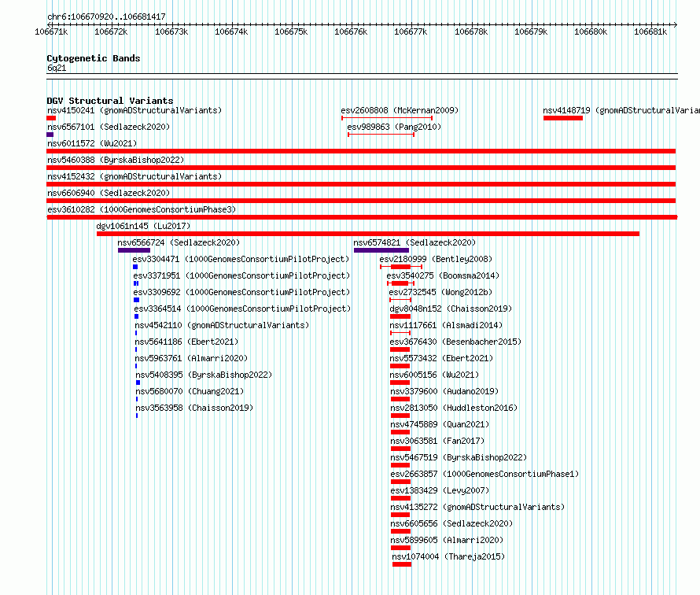Click nsv5573432 (Ebert2021) label

pyautogui.click(x=441, y=358)
